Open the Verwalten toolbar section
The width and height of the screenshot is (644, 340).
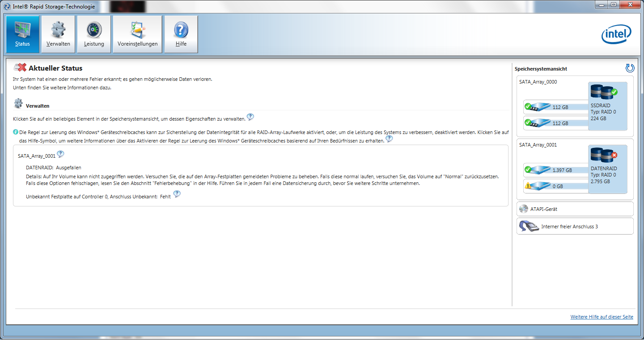pos(58,34)
